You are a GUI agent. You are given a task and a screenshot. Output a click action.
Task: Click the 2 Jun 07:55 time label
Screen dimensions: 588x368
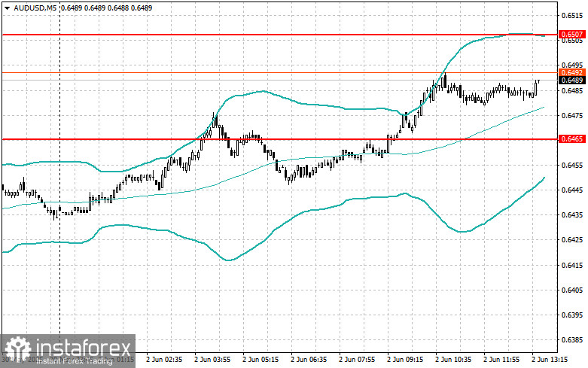357,360
